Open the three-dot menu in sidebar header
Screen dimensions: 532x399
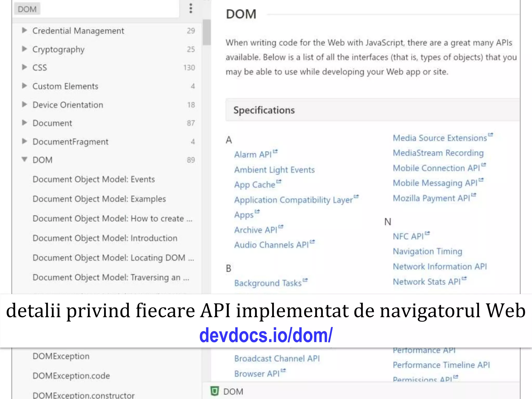(191, 8)
